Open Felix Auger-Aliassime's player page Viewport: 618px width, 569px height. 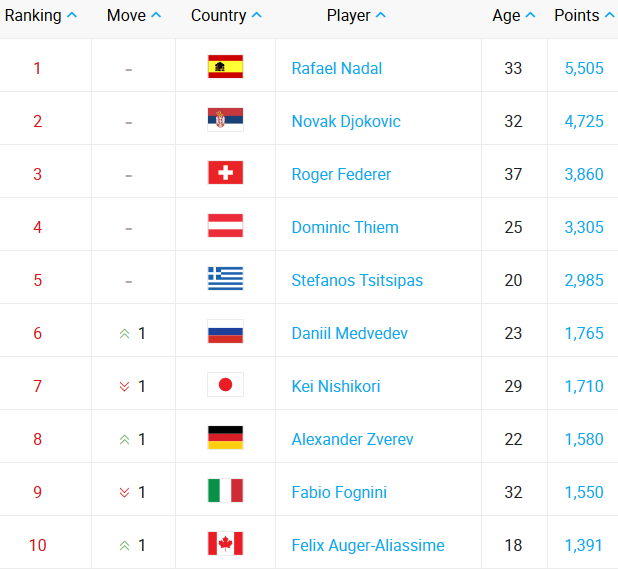pyautogui.click(x=368, y=545)
